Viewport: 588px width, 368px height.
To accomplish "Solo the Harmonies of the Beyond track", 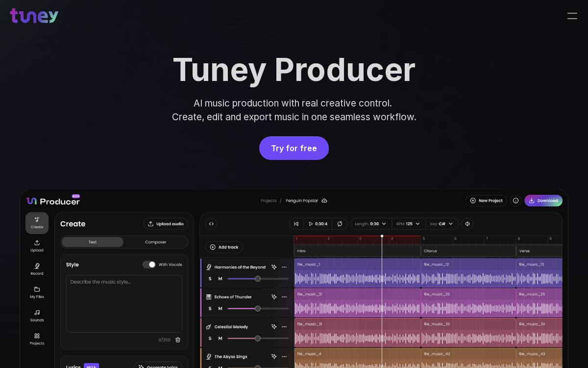I will tap(210, 279).
